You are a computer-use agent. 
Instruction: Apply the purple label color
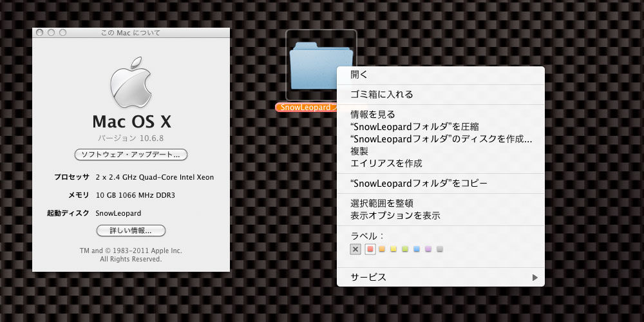(428, 249)
